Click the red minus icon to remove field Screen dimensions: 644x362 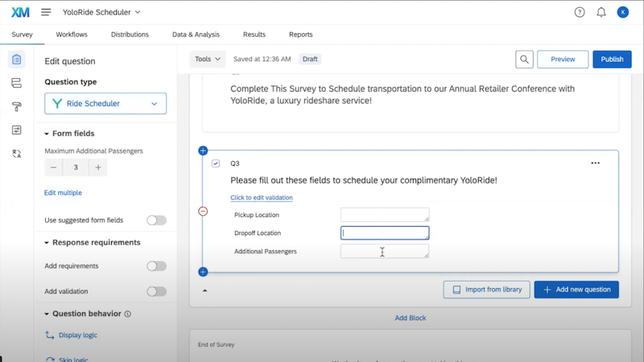click(203, 212)
